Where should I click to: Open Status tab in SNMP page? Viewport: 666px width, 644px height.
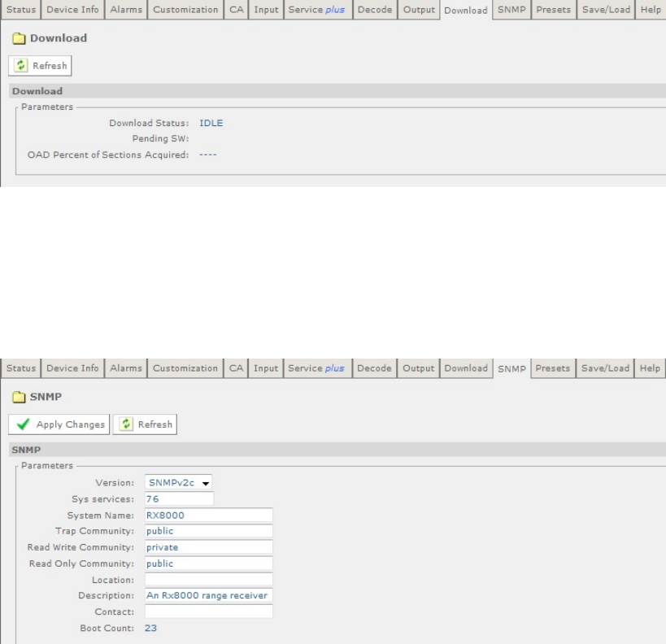21,368
